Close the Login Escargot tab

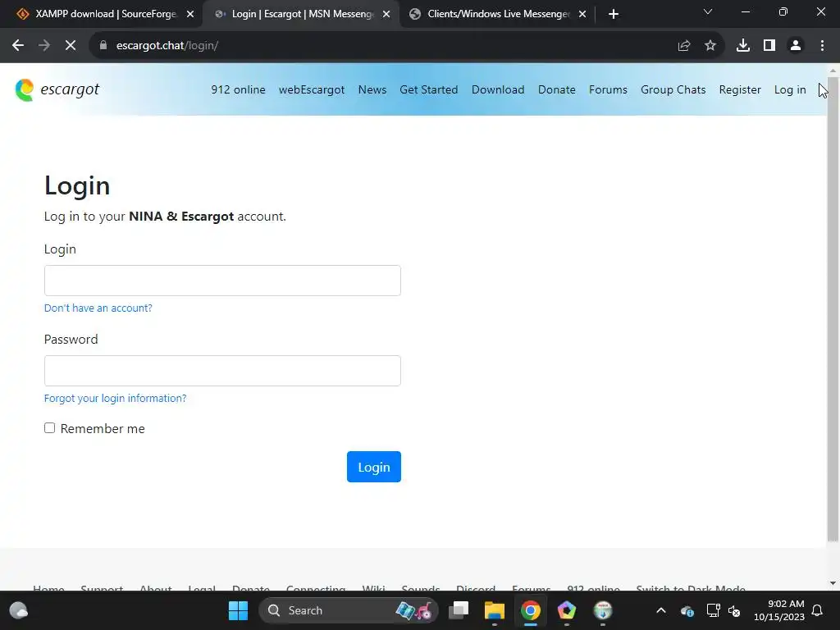[386, 15]
